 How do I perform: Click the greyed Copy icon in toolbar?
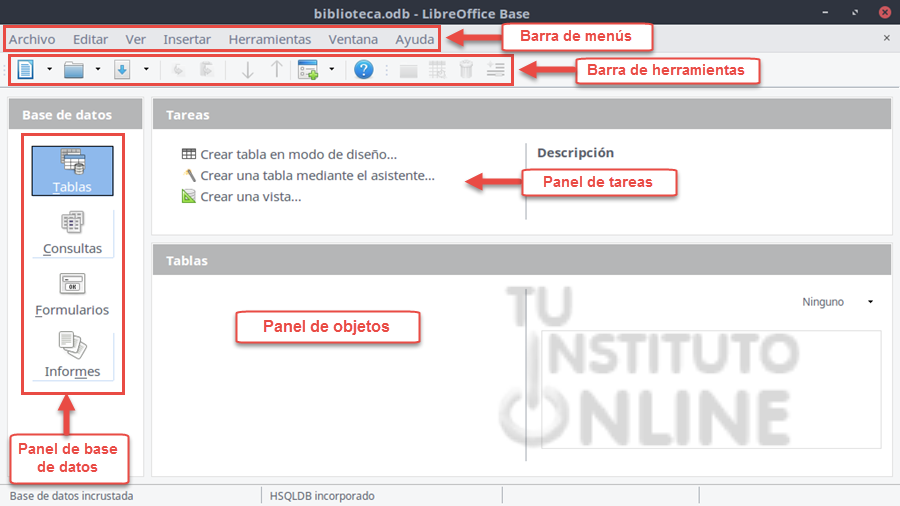178,70
